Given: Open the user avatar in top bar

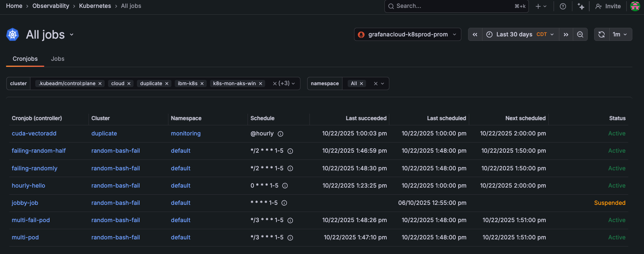Looking at the screenshot, I should (x=635, y=6).
